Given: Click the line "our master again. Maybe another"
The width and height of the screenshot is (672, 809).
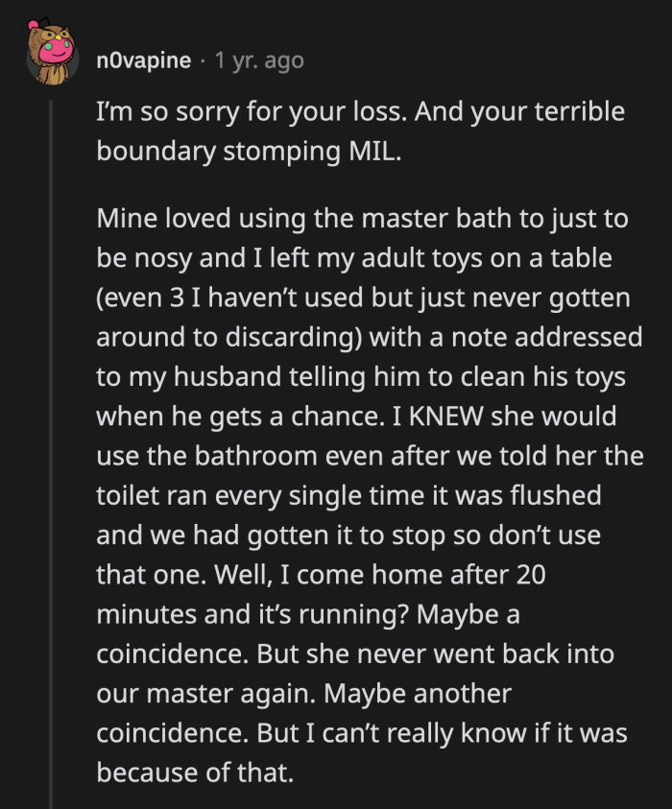Looking at the screenshot, I should pos(304,693).
